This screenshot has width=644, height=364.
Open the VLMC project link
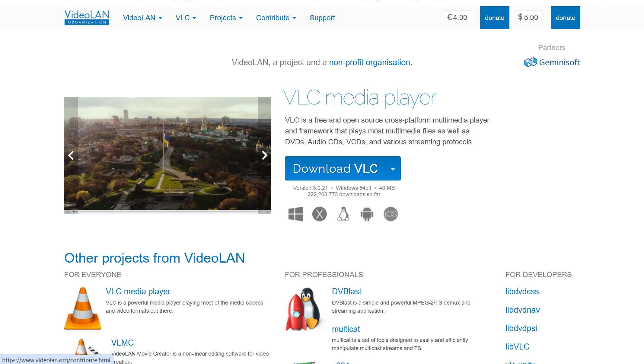point(123,343)
